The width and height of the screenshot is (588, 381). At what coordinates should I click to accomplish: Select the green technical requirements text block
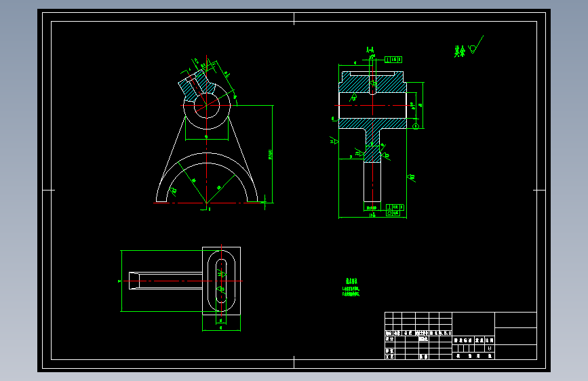(351, 287)
